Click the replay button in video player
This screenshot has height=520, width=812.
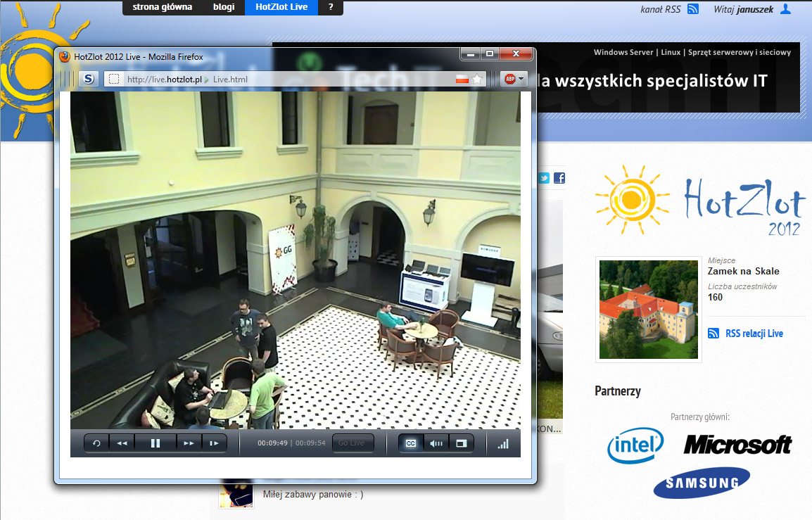point(96,443)
